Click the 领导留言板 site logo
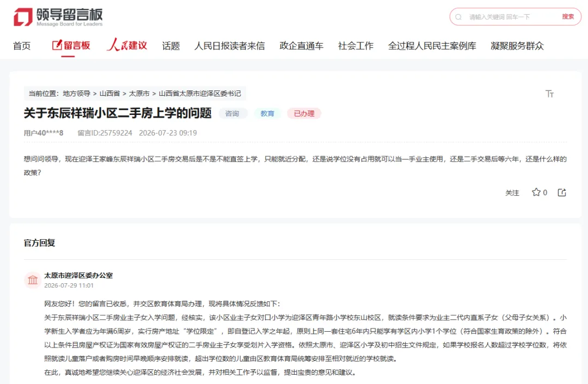 point(58,17)
